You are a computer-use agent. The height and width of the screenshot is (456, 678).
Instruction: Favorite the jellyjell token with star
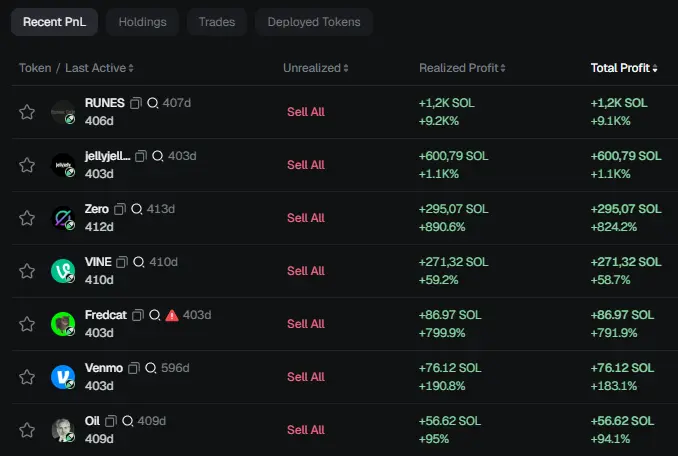click(27, 165)
